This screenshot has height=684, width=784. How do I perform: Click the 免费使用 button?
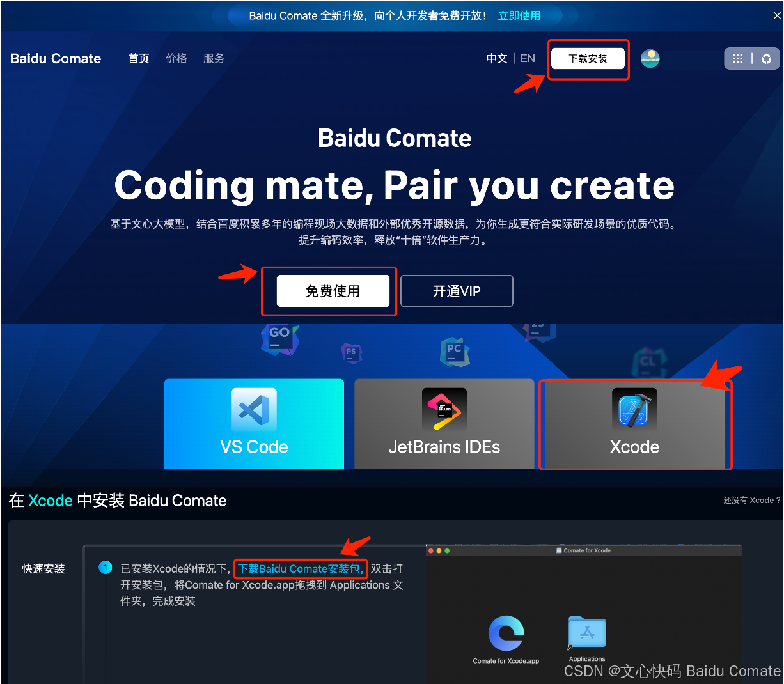[333, 291]
